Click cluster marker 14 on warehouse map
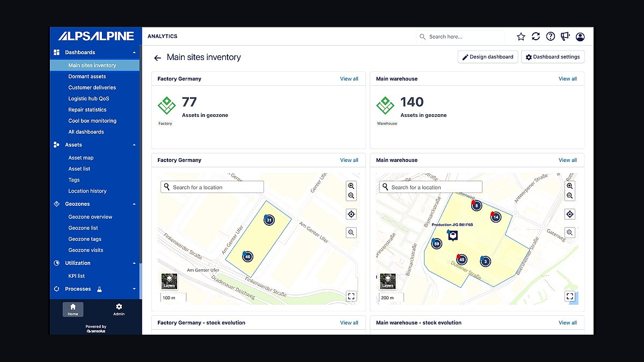The width and height of the screenshot is (644, 362). [495, 217]
